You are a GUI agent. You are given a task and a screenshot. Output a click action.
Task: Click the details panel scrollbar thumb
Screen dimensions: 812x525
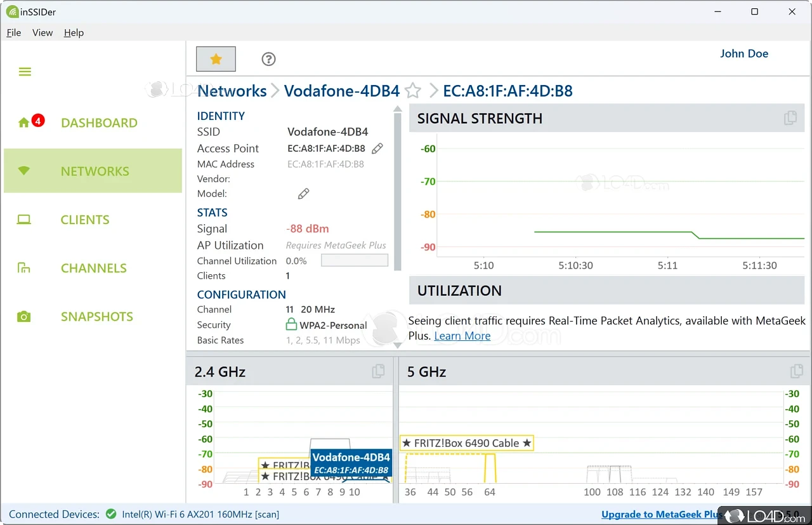pyautogui.click(x=398, y=192)
